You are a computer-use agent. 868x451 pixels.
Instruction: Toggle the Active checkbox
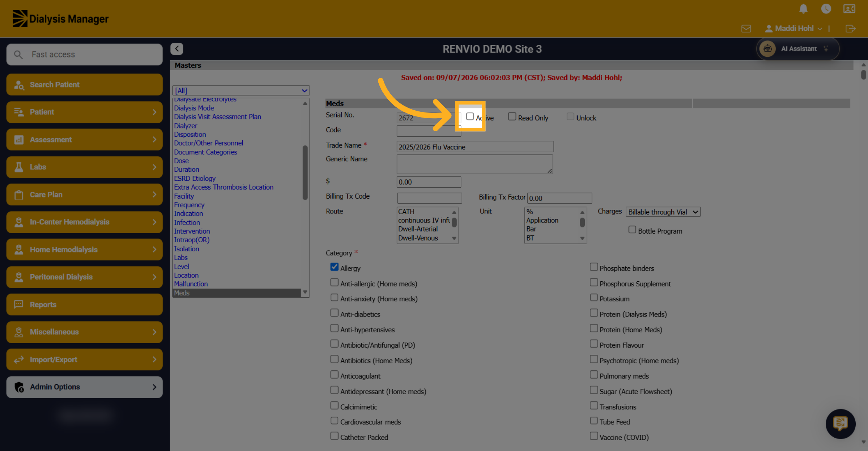click(x=470, y=116)
